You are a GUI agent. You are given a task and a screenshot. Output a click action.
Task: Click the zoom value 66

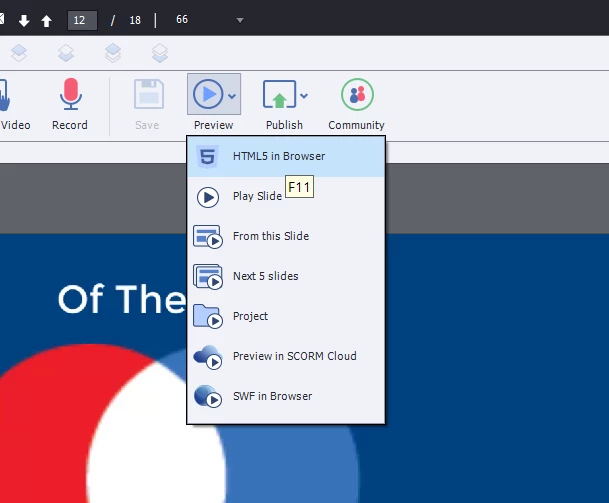tap(182, 19)
